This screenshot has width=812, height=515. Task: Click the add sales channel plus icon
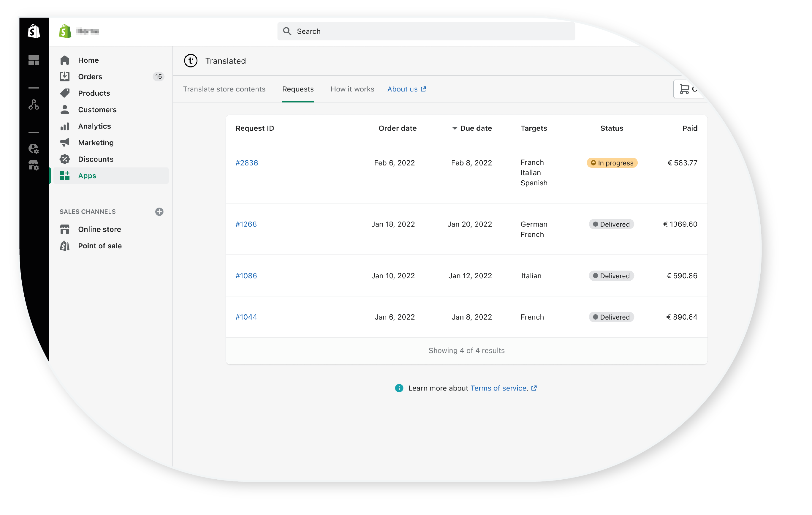tap(159, 212)
